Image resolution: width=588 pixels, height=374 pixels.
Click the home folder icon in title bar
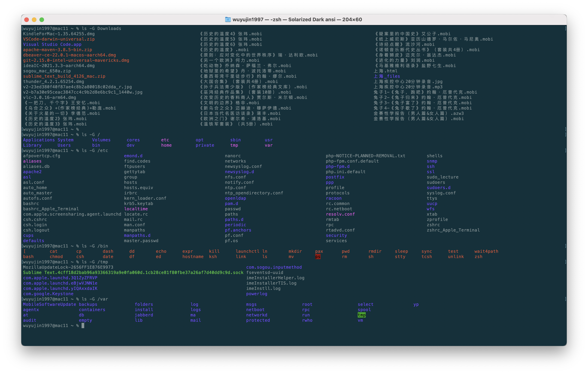coord(228,20)
